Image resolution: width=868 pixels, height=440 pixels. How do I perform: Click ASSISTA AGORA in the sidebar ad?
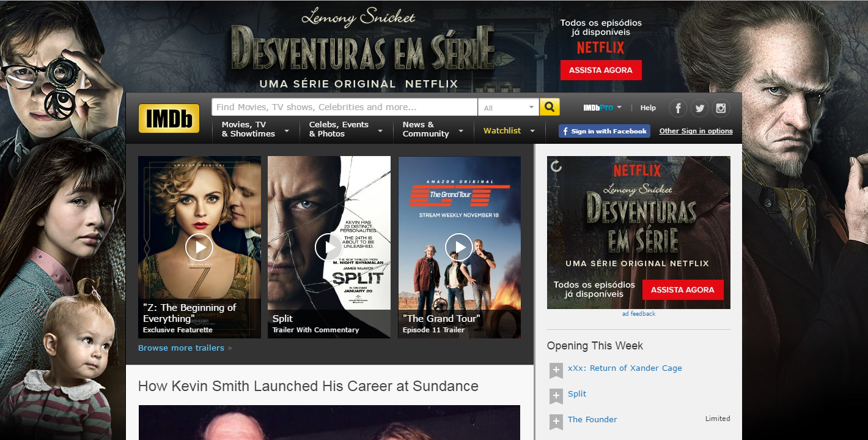click(x=683, y=290)
